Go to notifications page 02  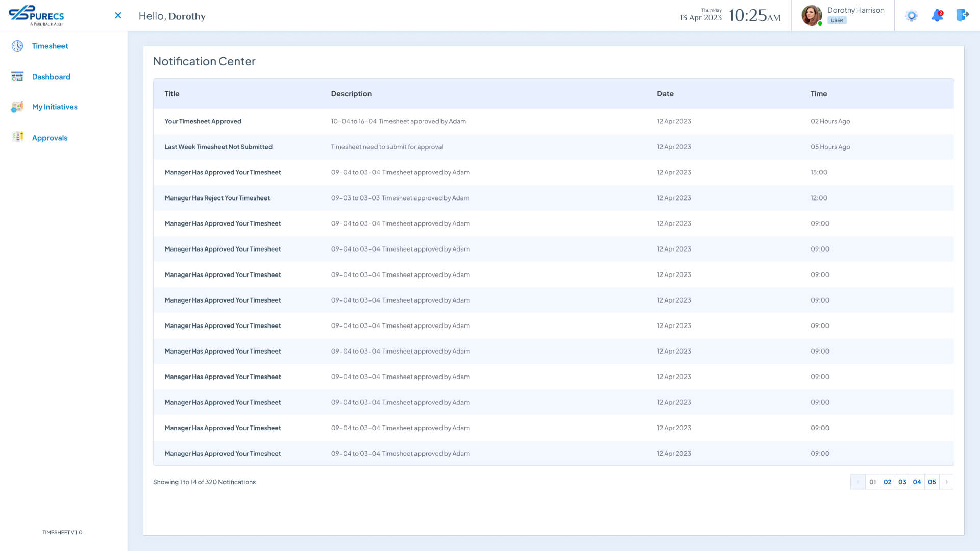tap(888, 482)
